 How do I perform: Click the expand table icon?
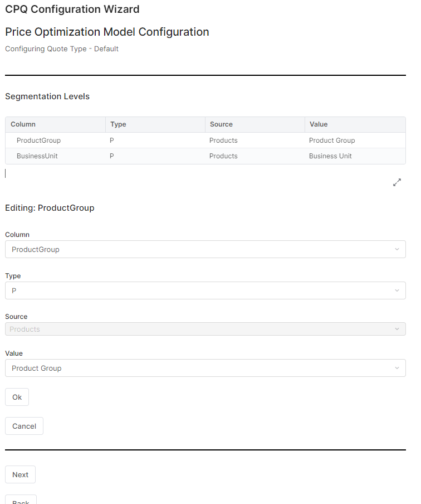pos(397,182)
